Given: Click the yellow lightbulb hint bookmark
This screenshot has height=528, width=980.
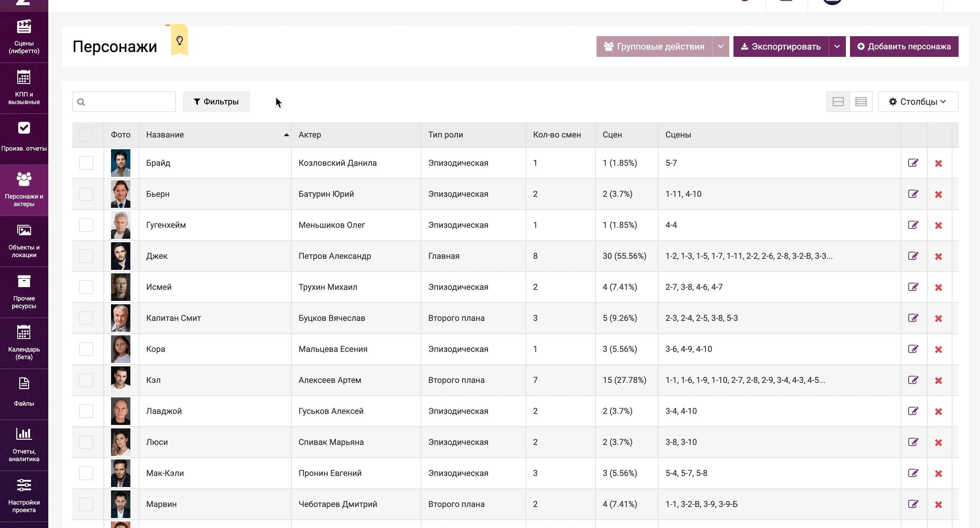Looking at the screenshot, I should tap(180, 40).
